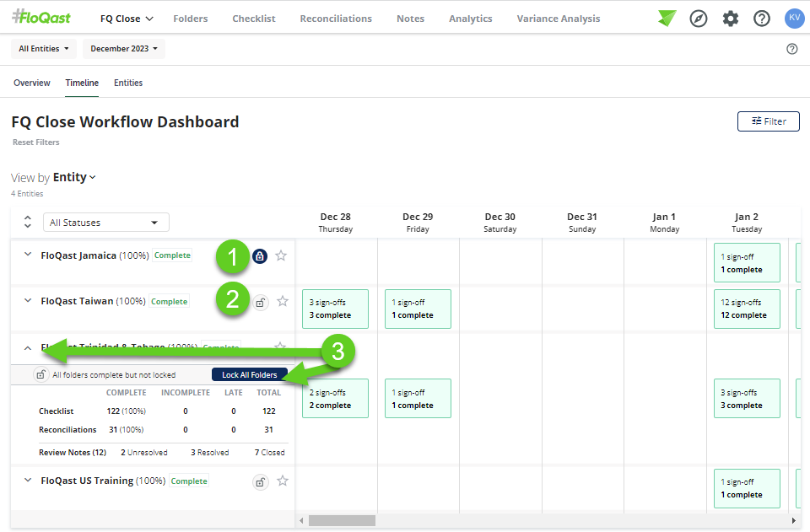This screenshot has width=810, height=532.
Task: Switch to the Overview tab
Action: click(x=32, y=83)
